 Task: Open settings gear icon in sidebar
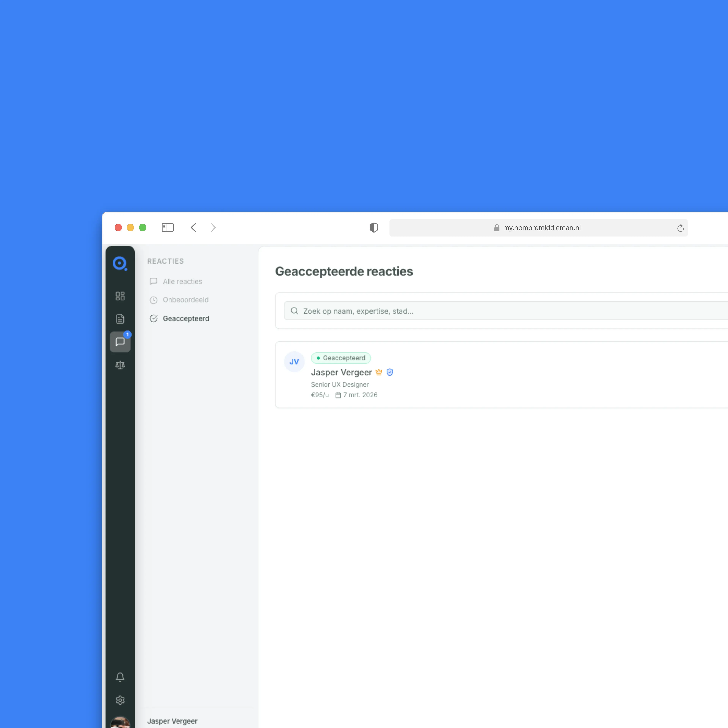pos(120,700)
